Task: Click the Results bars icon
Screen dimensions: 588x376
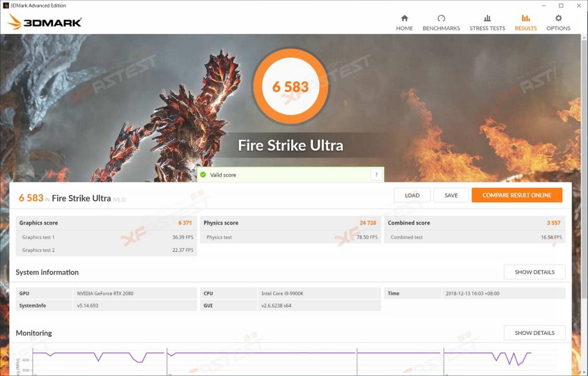Action: click(525, 18)
